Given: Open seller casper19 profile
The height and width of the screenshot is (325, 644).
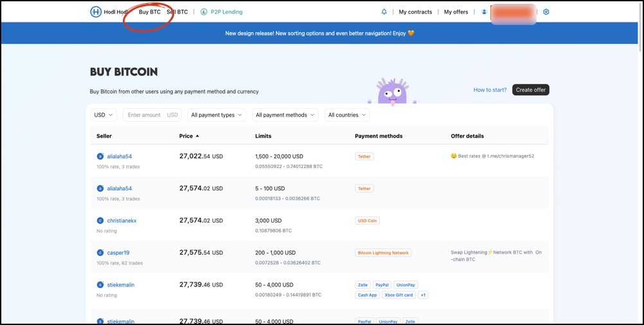Looking at the screenshot, I should click(x=118, y=252).
